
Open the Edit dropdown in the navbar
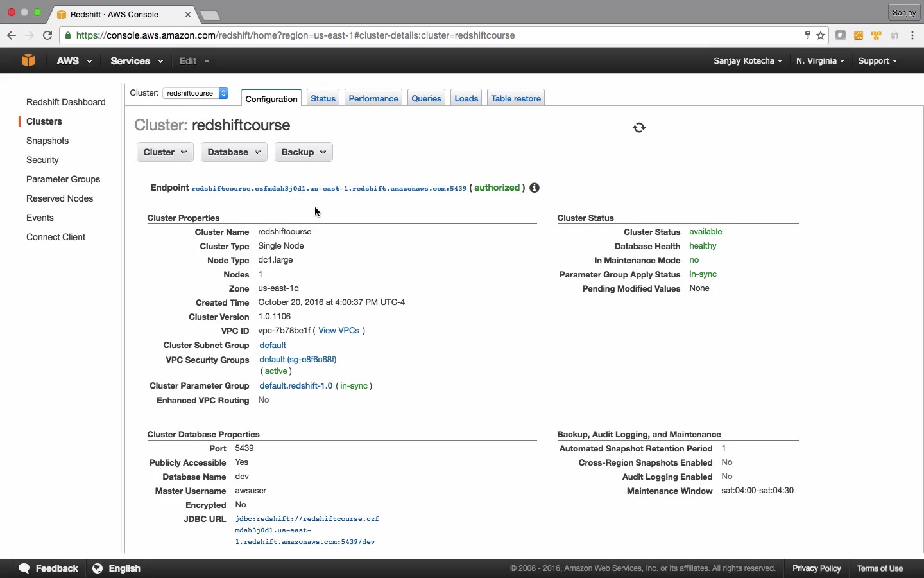click(194, 61)
